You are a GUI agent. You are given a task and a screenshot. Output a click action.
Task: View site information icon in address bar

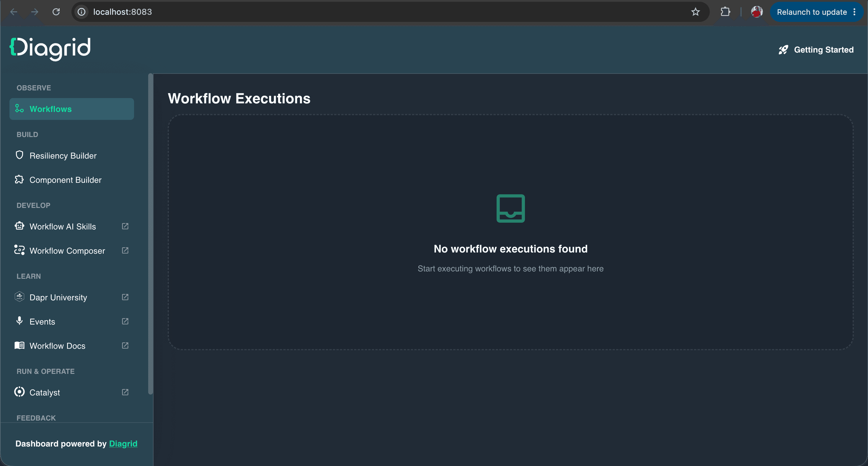(x=81, y=12)
